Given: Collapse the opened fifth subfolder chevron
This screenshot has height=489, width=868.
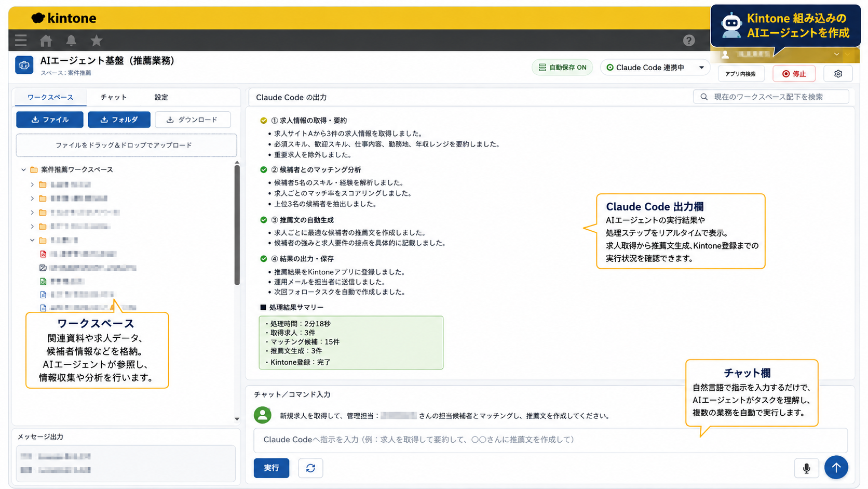Looking at the screenshot, I should coord(32,240).
